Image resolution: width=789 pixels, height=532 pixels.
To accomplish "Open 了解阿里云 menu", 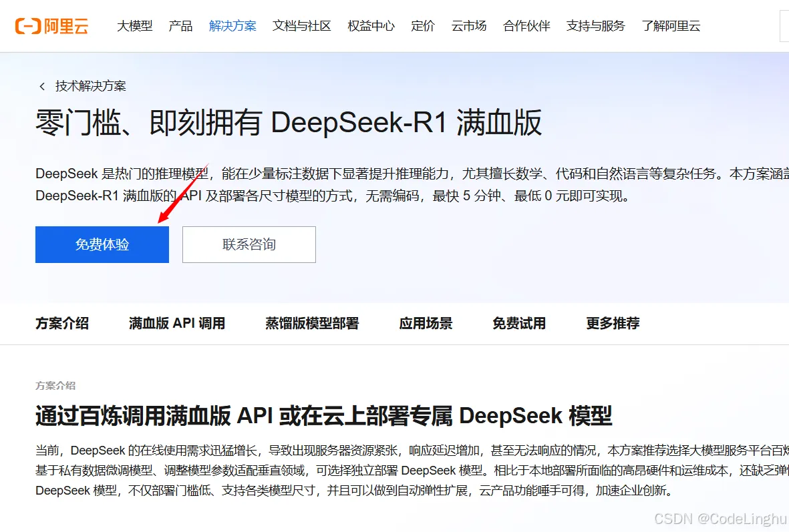I will coord(671,25).
